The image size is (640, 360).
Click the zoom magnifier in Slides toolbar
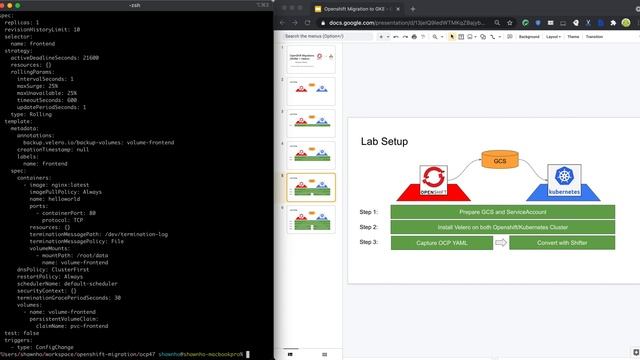pyautogui.click(x=435, y=37)
